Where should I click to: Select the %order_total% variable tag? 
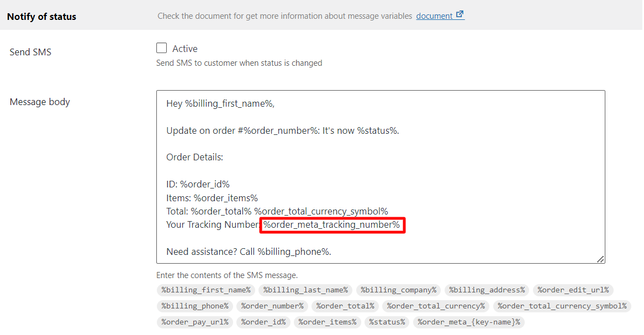click(x=345, y=306)
